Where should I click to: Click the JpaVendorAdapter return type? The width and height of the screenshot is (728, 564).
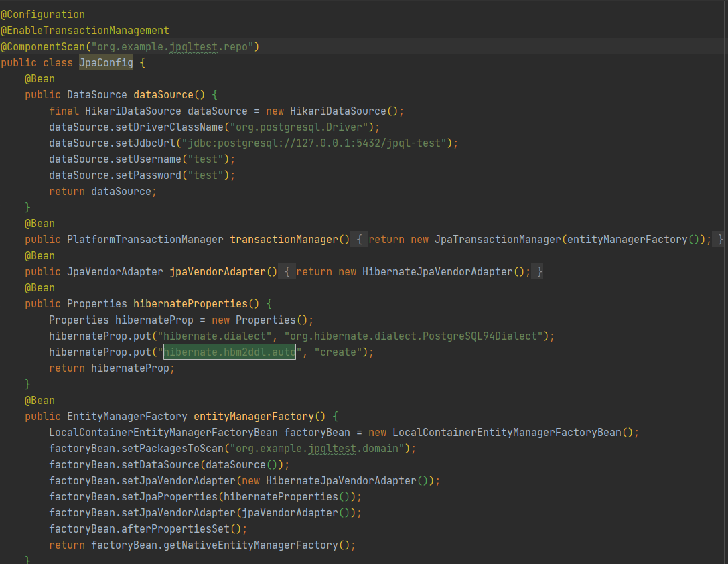point(115,271)
